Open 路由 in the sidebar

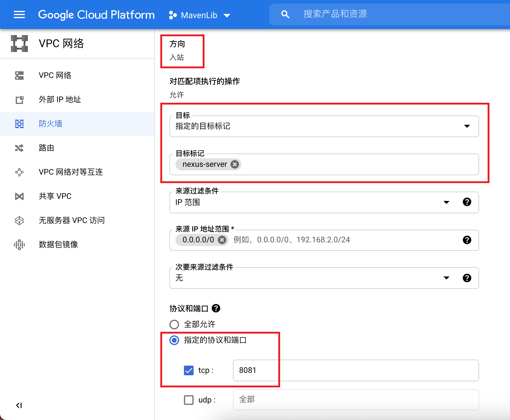(x=77, y=148)
